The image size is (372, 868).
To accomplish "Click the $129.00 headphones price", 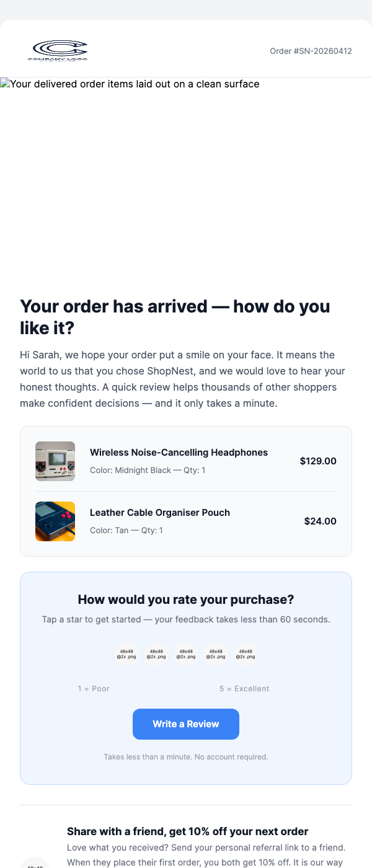I will click(x=318, y=461).
